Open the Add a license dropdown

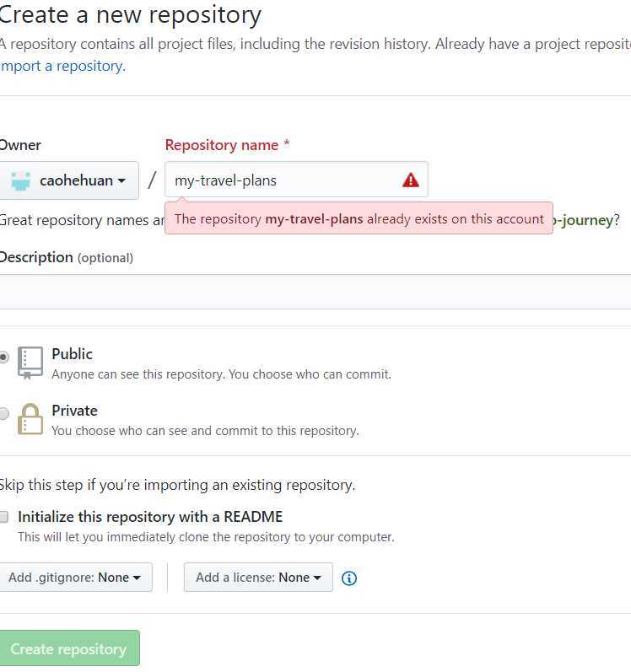258,578
